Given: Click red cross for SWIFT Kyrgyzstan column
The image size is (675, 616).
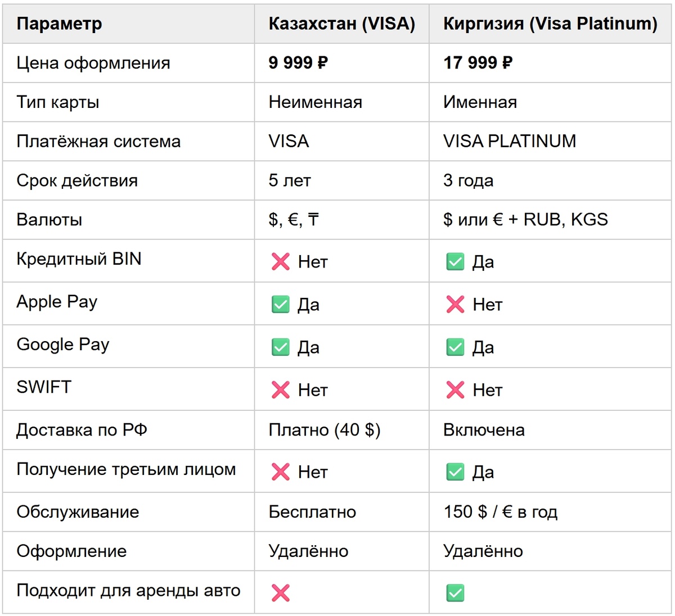Looking at the screenshot, I should tap(455, 389).
